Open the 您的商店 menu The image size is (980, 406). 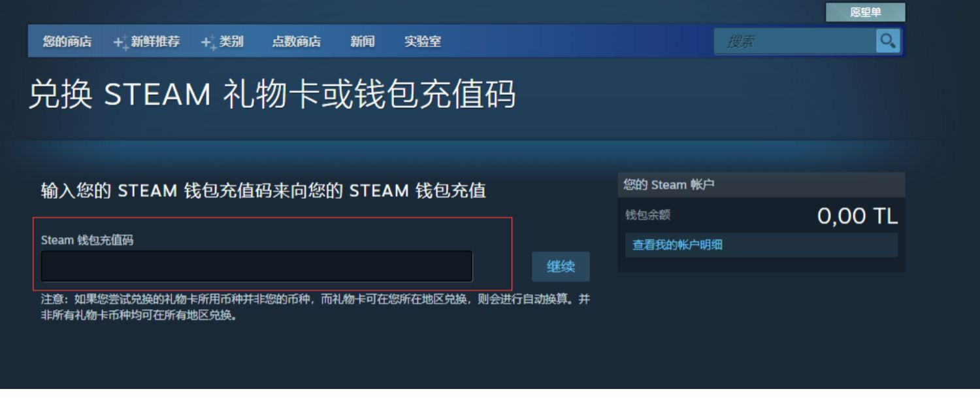coord(67,42)
